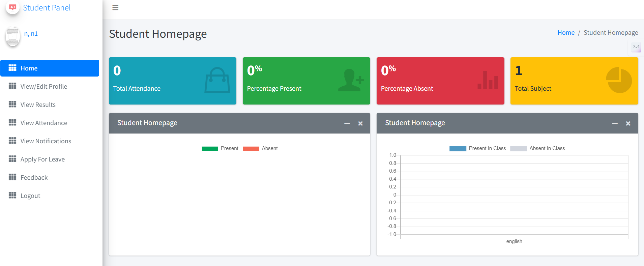Click grid icon next to Logout
The image size is (644, 266).
(x=12, y=195)
